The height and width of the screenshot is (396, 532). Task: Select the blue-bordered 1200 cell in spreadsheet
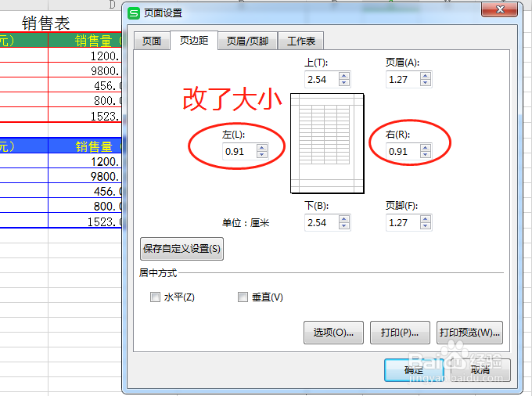coord(84,161)
